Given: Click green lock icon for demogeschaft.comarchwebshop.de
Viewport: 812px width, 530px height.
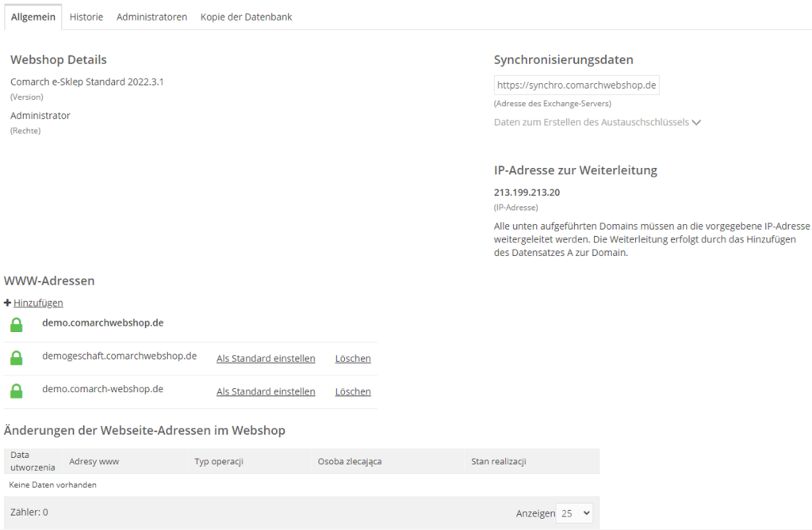Looking at the screenshot, I should tap(17, 357).
